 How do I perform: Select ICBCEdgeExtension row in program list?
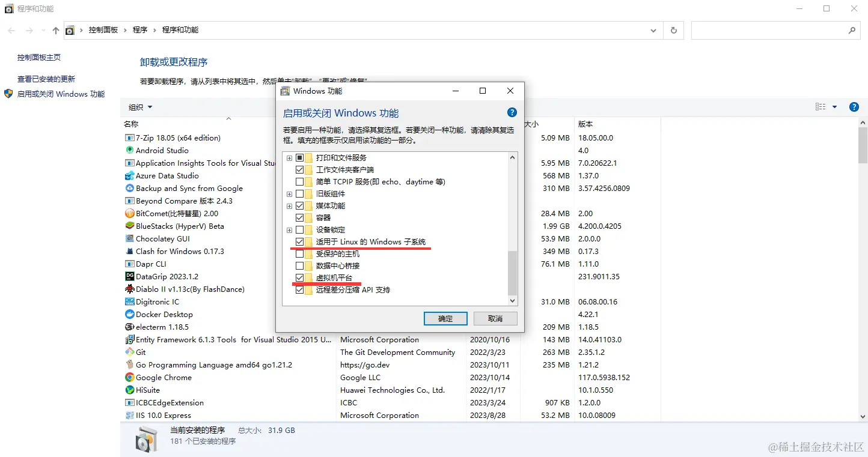pos(391,402)
